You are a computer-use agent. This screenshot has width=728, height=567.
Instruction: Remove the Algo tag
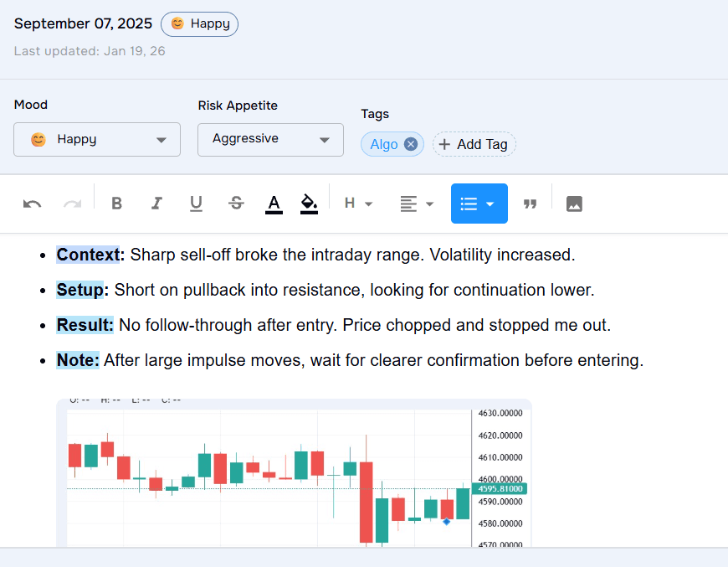(410, 143)
